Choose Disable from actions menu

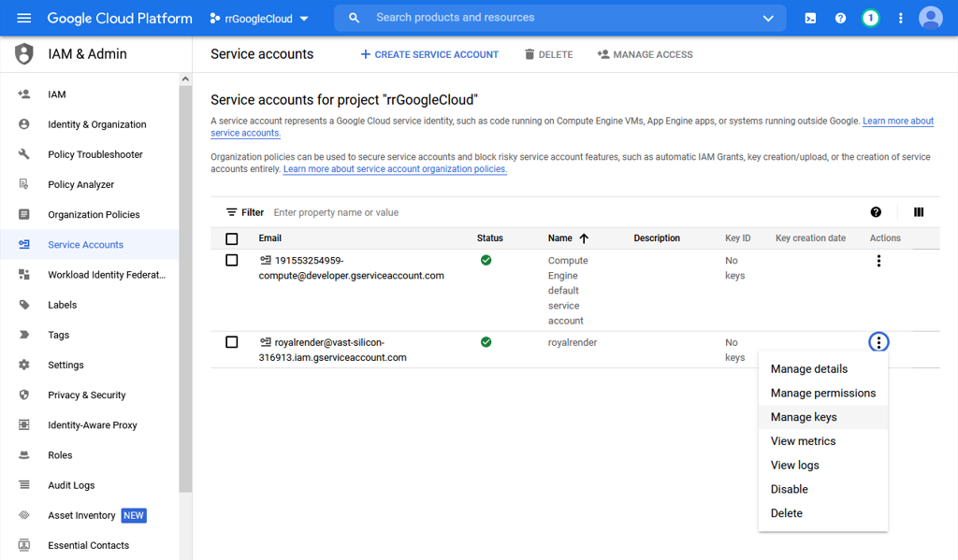click(x=823, y=489)
